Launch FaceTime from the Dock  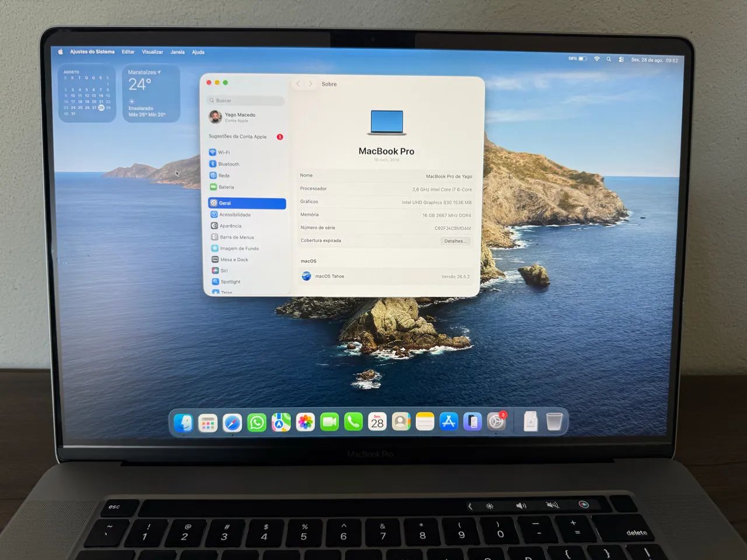[330, 422]
